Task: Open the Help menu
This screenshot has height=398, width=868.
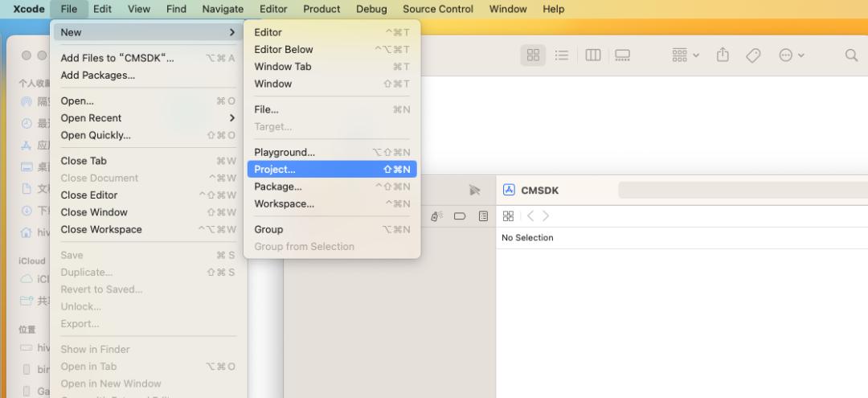Action: click(x=554, y=9)
